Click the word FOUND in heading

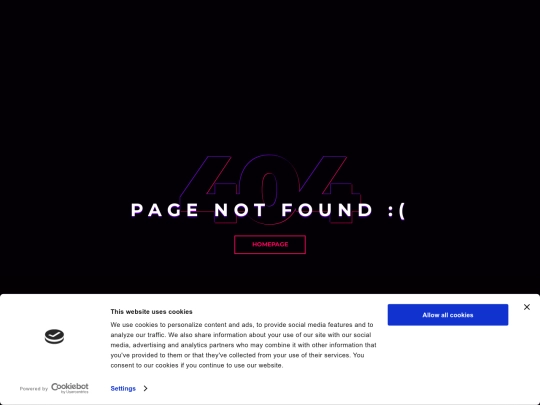pyautogui.click(x=327, y=210)
